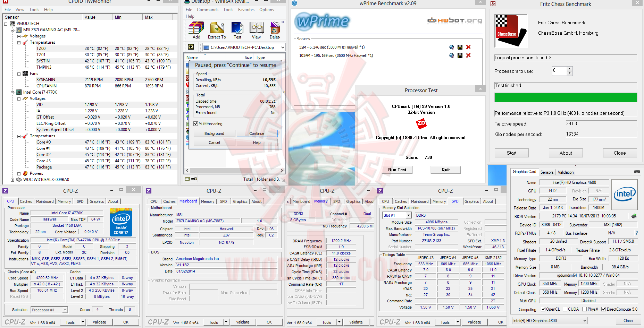Click the BIOS save chip icon in GPU-Z
Screen dimensions: 644x328
click(x=634, y=216)
